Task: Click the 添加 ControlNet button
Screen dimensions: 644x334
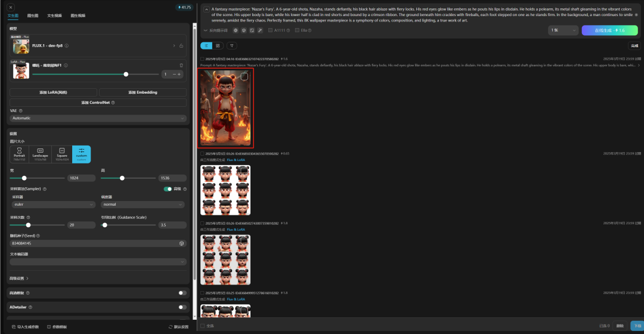Action: click(x=98, y=103)
